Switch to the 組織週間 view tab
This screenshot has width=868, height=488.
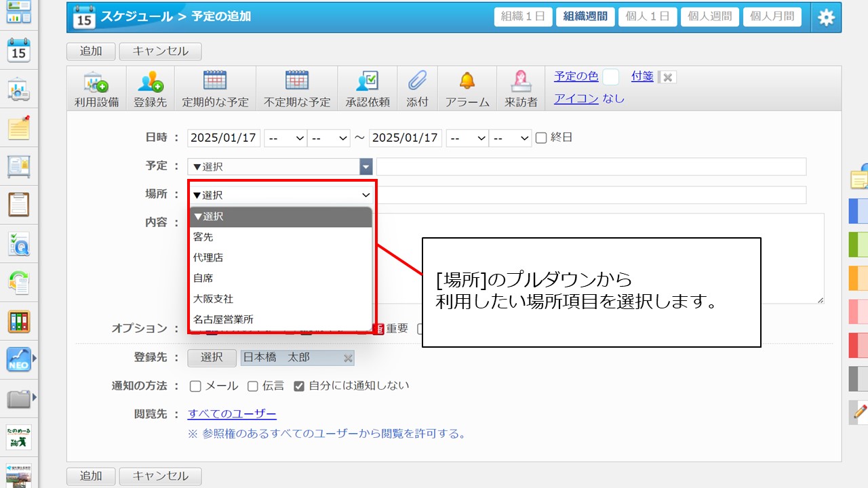click(585, 17)
